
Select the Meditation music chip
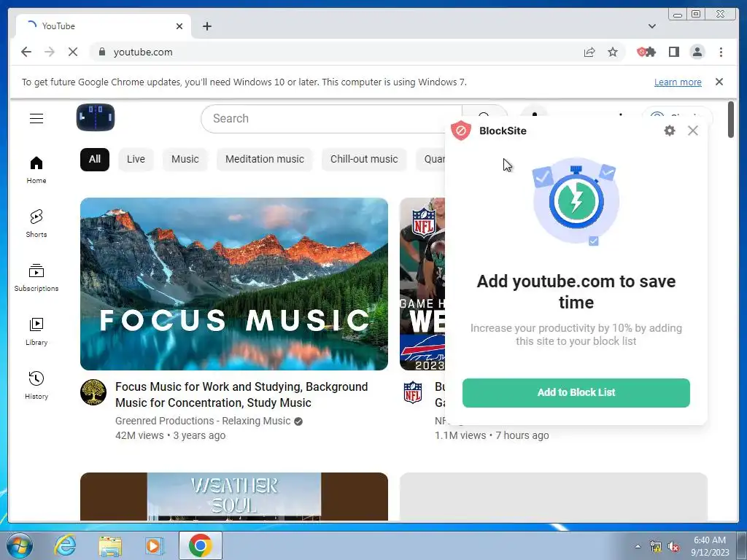(x=264, y=159)
